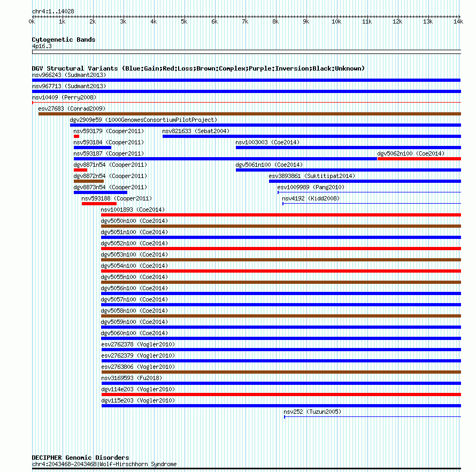Select dgv8871n54 (Cooper2011) label
Screen dimensions: 476x472
coord(110,165)
